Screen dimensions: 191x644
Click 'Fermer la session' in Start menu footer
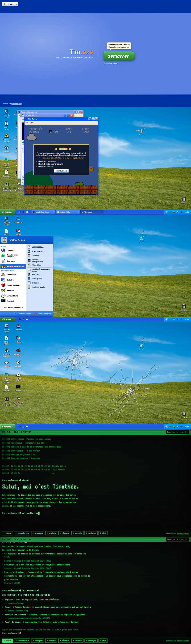tap(23, 314)
